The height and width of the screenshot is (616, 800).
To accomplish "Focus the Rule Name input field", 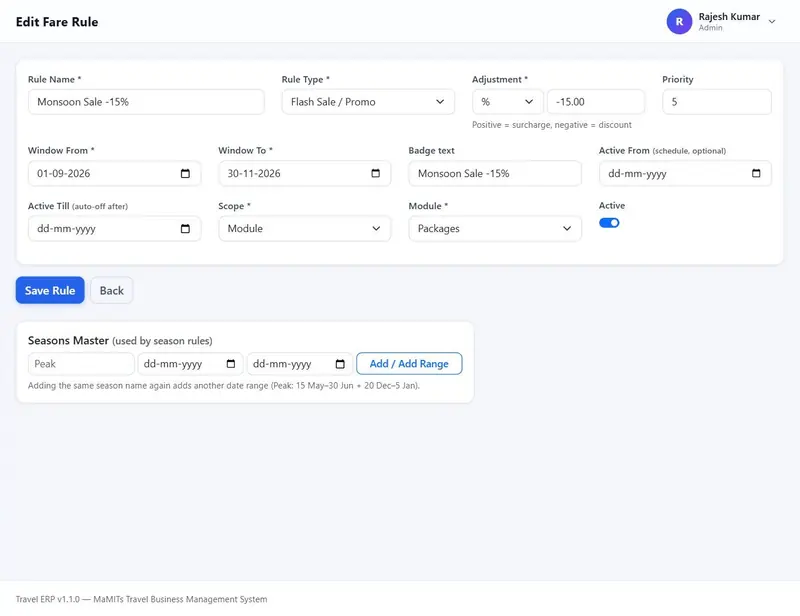I will click(146, 102).
